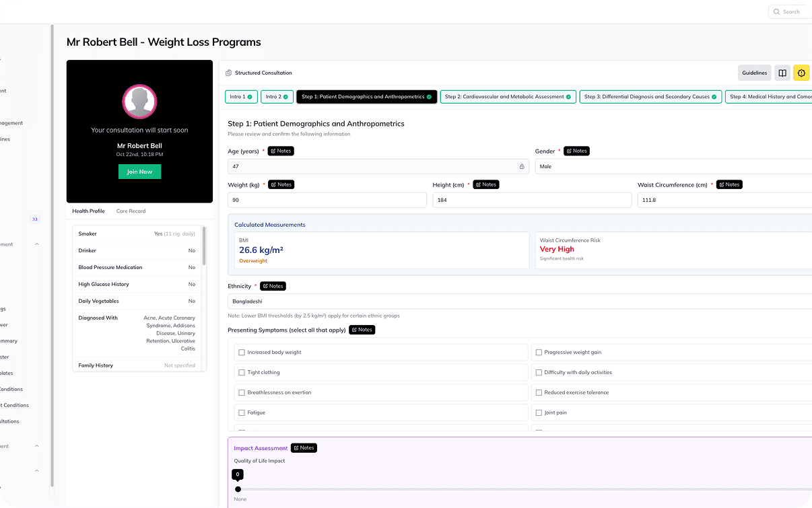Open Notes for Waist Circumference

(x=729, y=184)
